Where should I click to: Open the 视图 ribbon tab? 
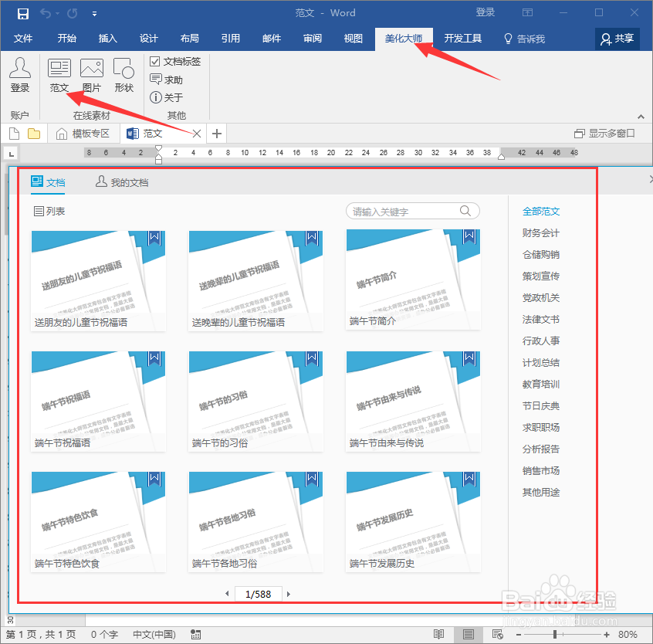(x=354, y=39)
